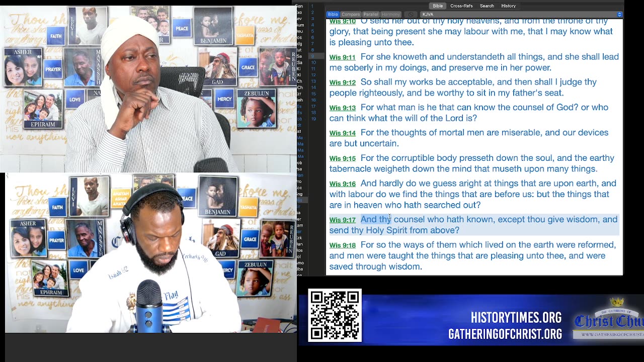Open the Wis 9:11 verse link
The width and height of the screenshot is (644, 362).
(x=342, y=57)
